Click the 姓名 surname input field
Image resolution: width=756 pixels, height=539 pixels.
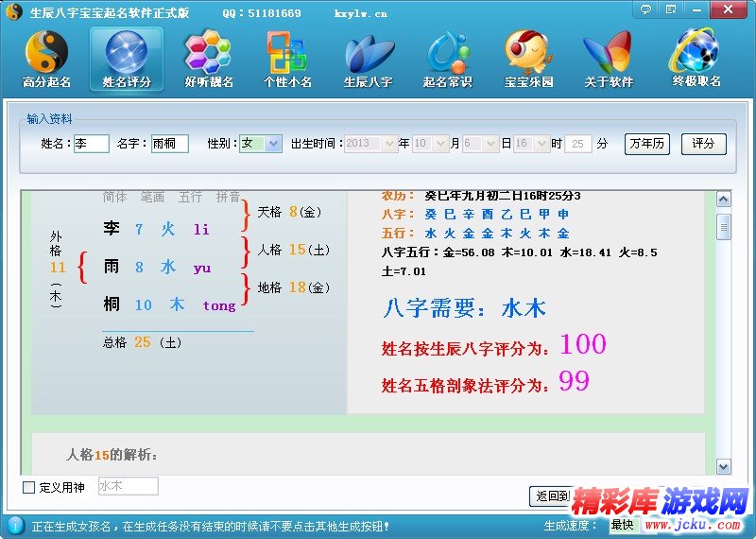92,144
